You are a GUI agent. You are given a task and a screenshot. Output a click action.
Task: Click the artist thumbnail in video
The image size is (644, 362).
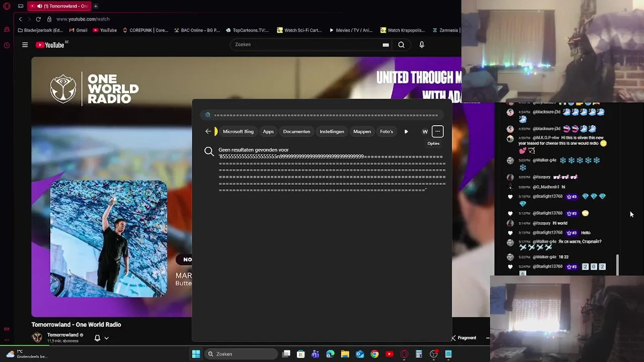tap(109, 239)
